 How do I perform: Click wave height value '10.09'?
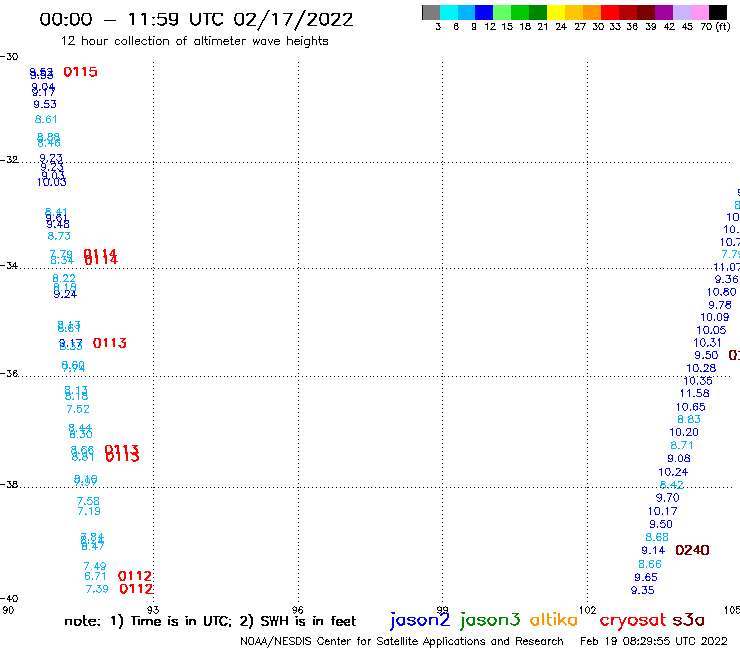tap(715, 317)
